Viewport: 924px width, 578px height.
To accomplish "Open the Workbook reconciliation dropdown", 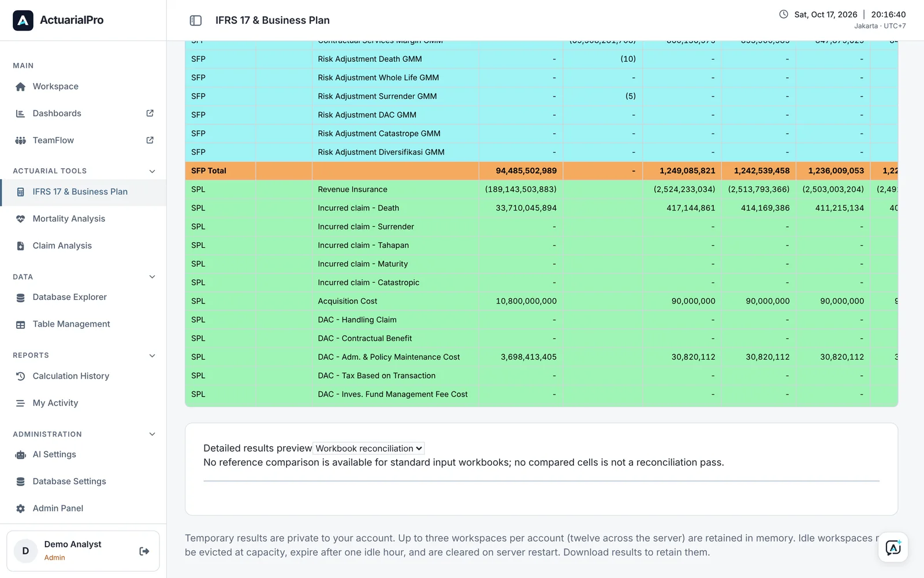I will pyautogui.click(x=369, y=449).
